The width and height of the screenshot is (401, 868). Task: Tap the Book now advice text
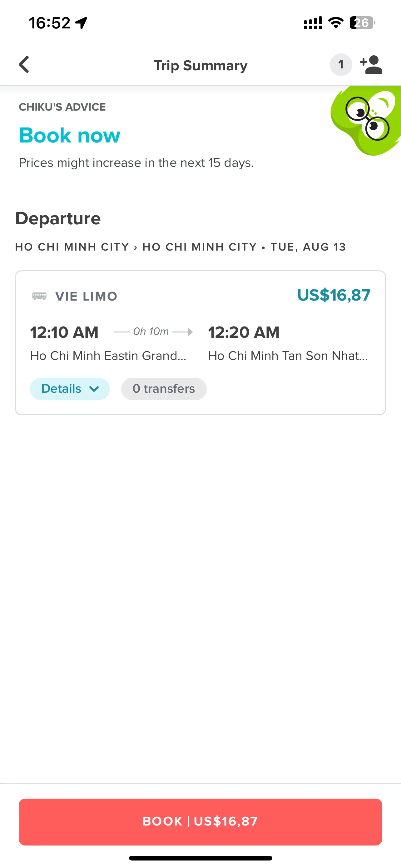tap(70, 136)
